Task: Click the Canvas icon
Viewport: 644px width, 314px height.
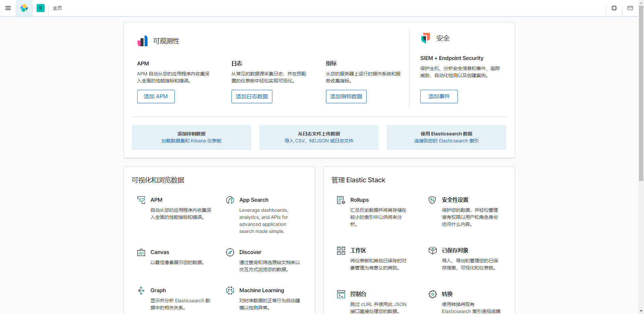Action: click(141, 252)
